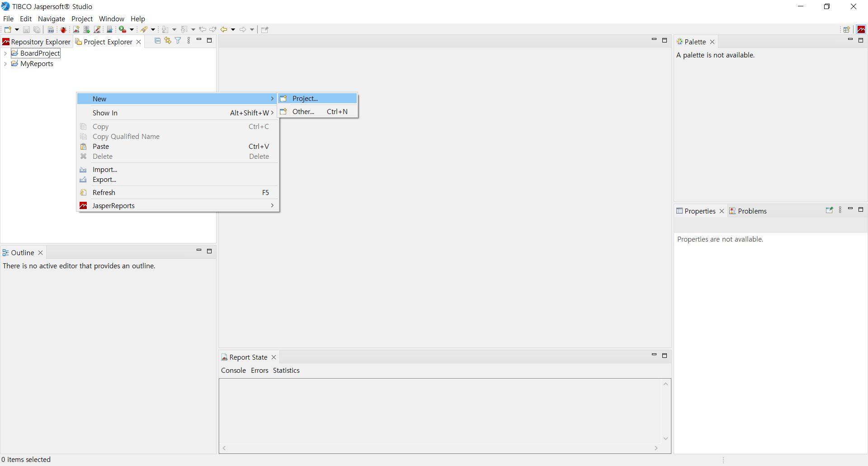The image size is (868, 466).
Task: Click Paste in the context menu
Action: pyautogui.click(x=178, y=147)
